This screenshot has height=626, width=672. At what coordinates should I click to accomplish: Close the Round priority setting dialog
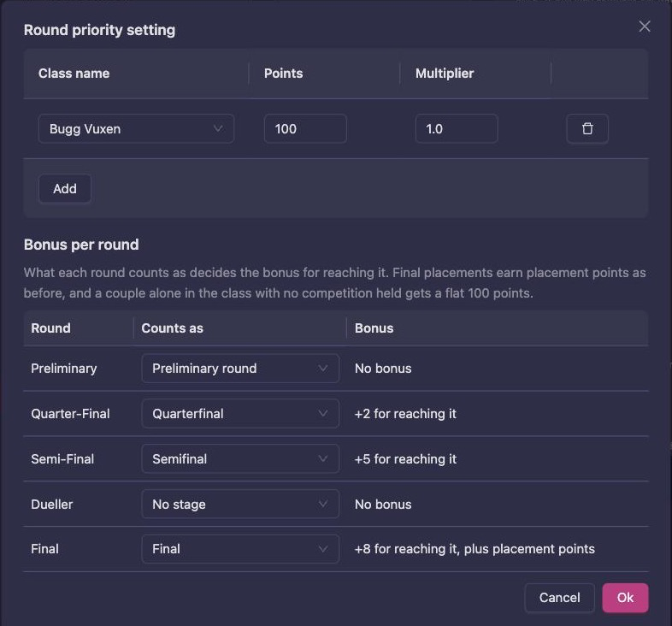pyautogui.click(x=644, y=27)
